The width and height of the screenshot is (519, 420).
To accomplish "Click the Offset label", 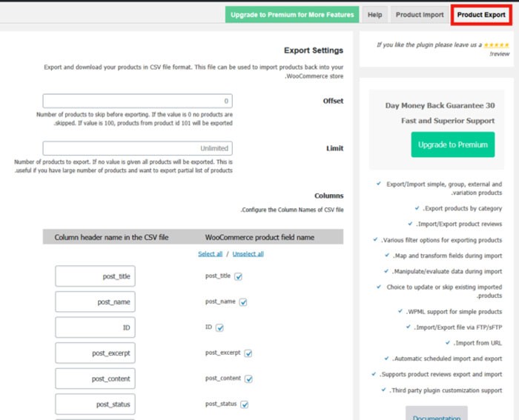I will coord(333,101).
